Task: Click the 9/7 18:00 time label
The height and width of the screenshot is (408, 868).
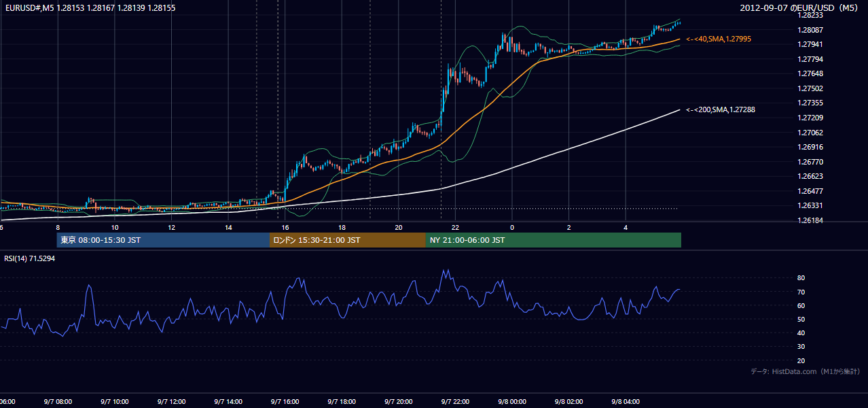Action: tap(342, 402)
